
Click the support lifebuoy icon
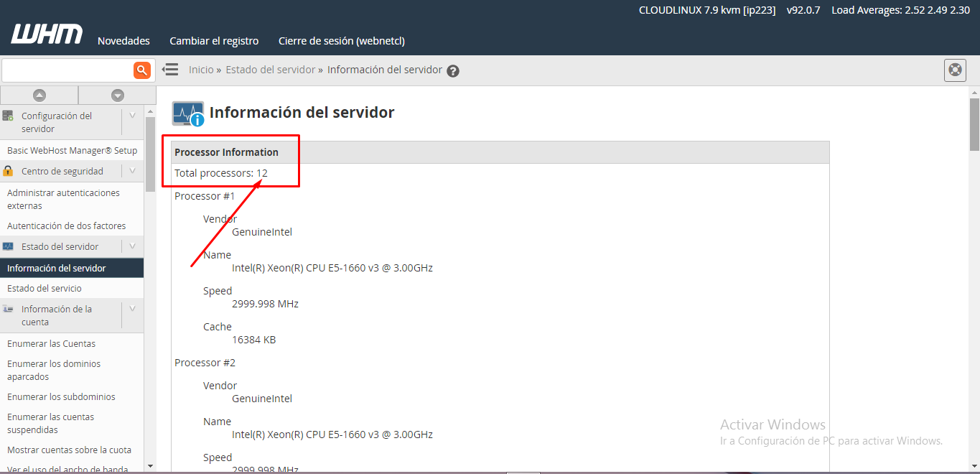[954, 70]
